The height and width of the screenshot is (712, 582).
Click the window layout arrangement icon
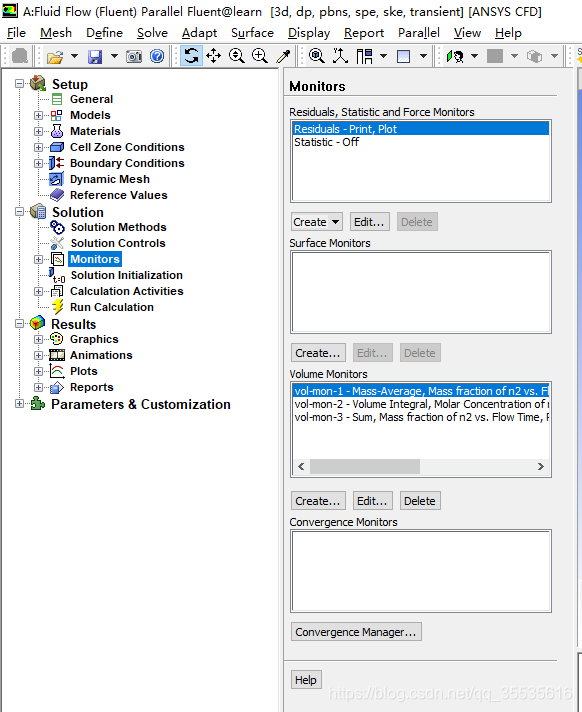click(x=365, y=56)
